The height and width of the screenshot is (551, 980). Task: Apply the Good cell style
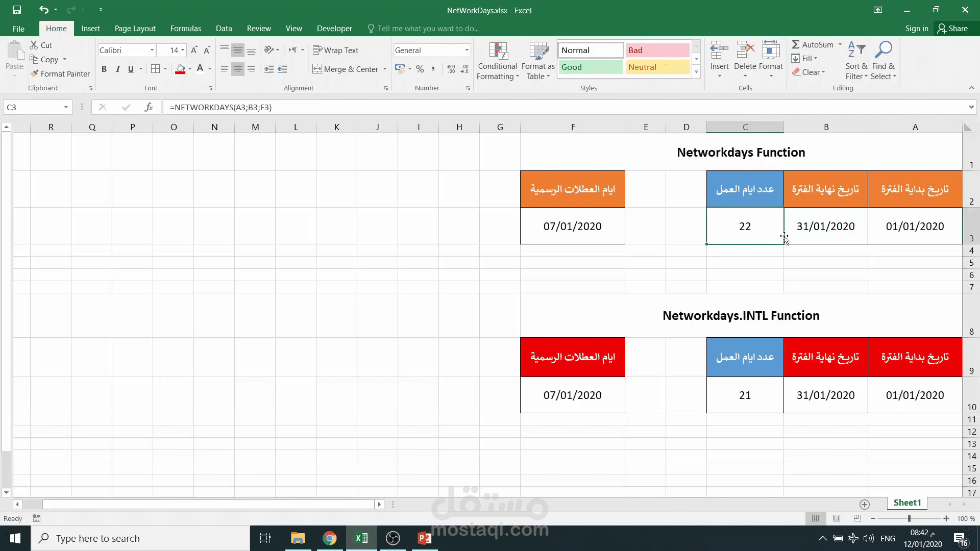(x=590, y=67)
